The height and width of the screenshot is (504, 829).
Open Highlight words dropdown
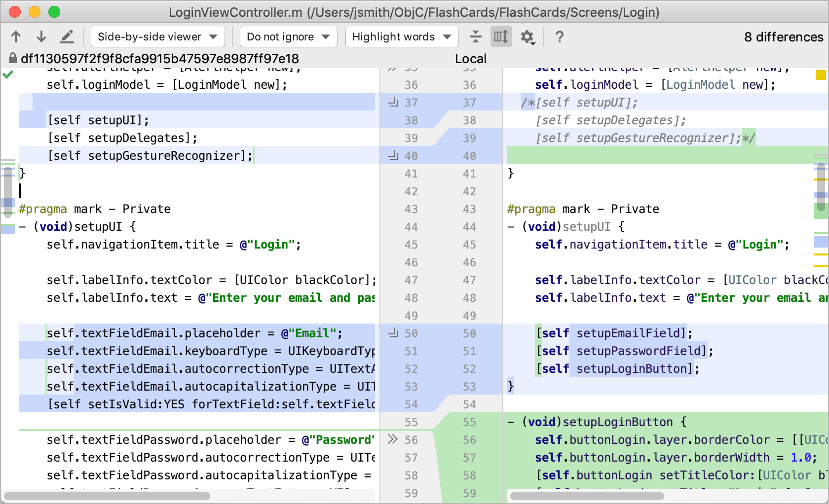click(x=402, y=36)
